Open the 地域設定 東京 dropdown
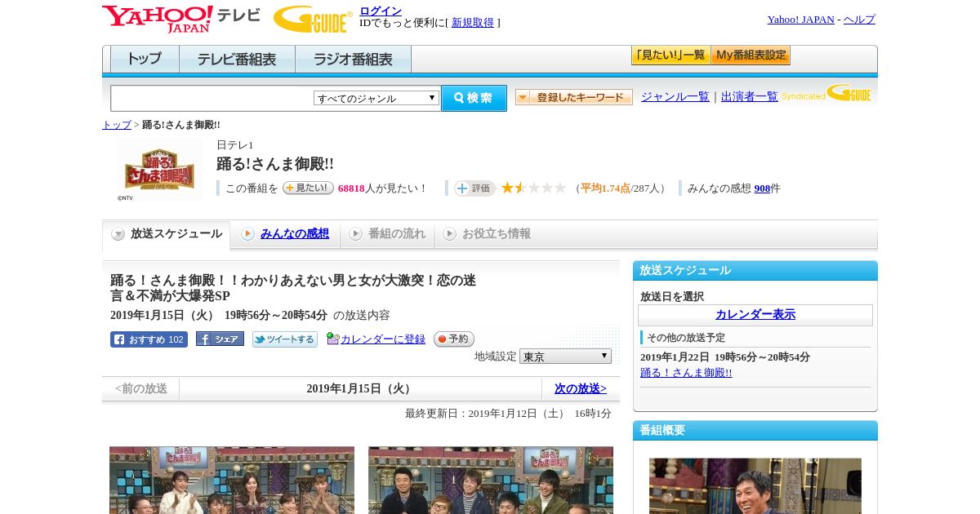The image size is (980, 514). click(x=565, y=357)
